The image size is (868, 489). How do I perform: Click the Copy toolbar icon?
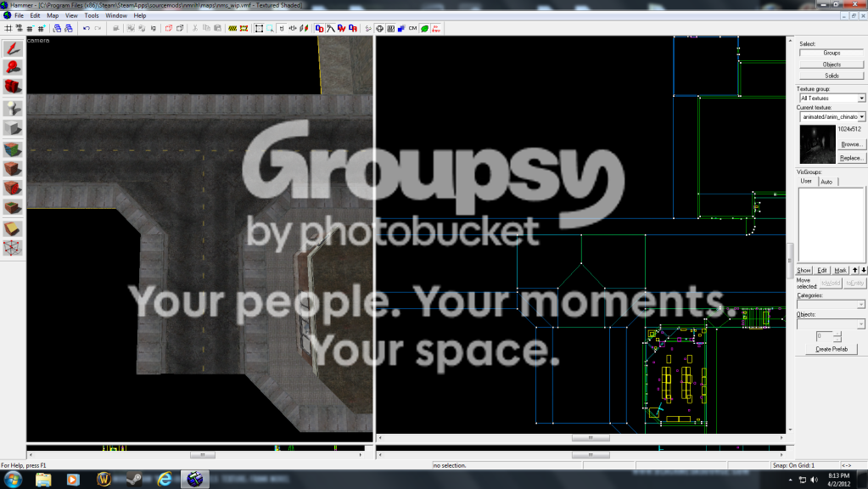tap(206, 28)
